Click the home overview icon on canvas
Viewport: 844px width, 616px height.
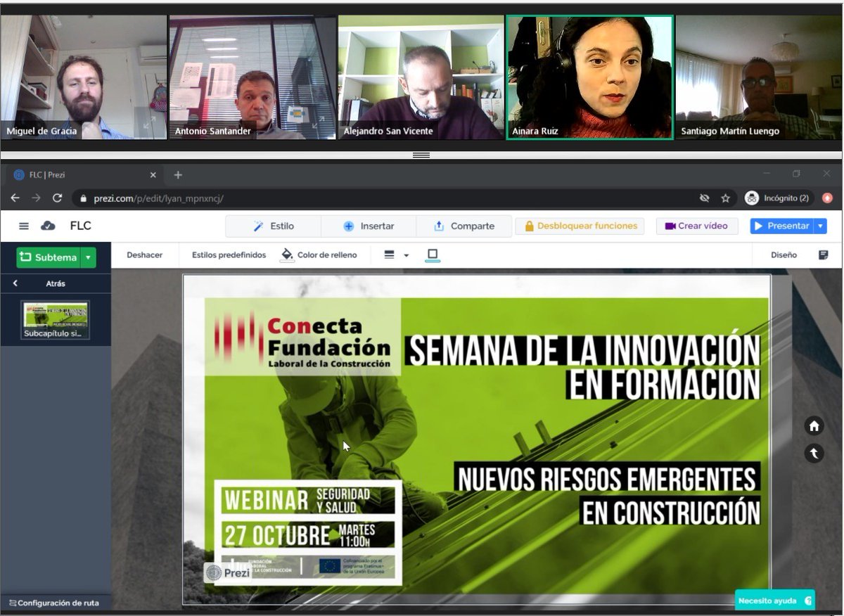tap(814, 426)
